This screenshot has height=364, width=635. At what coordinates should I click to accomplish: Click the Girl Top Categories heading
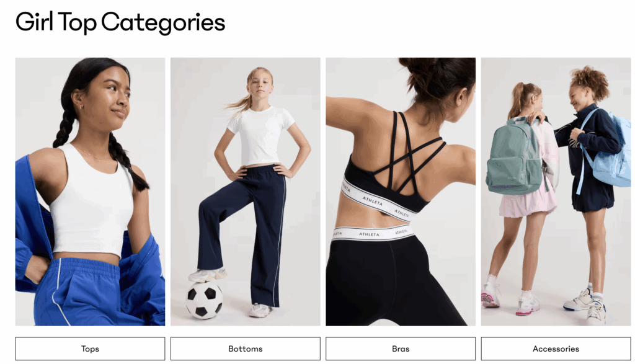pos(120,22)
